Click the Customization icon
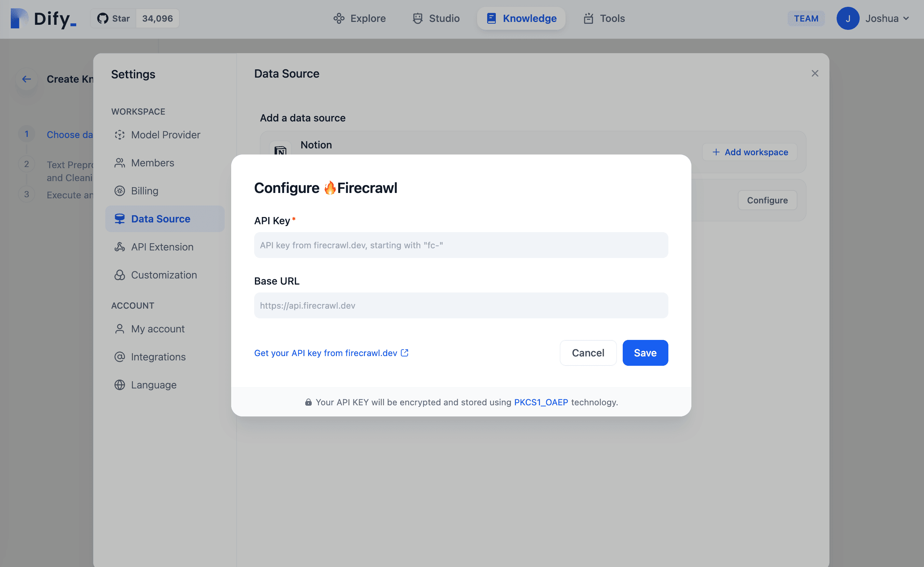 tap(119, 275)
